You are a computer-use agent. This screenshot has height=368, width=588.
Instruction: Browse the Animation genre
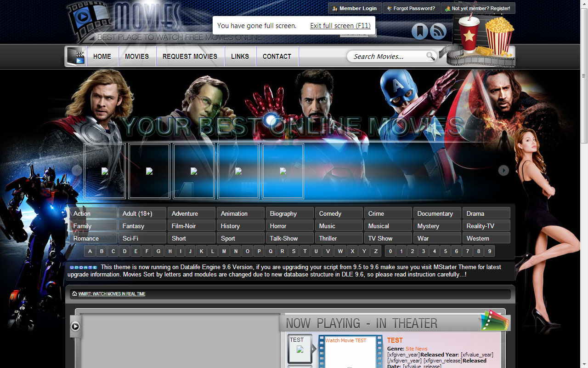tap(241, 213)
